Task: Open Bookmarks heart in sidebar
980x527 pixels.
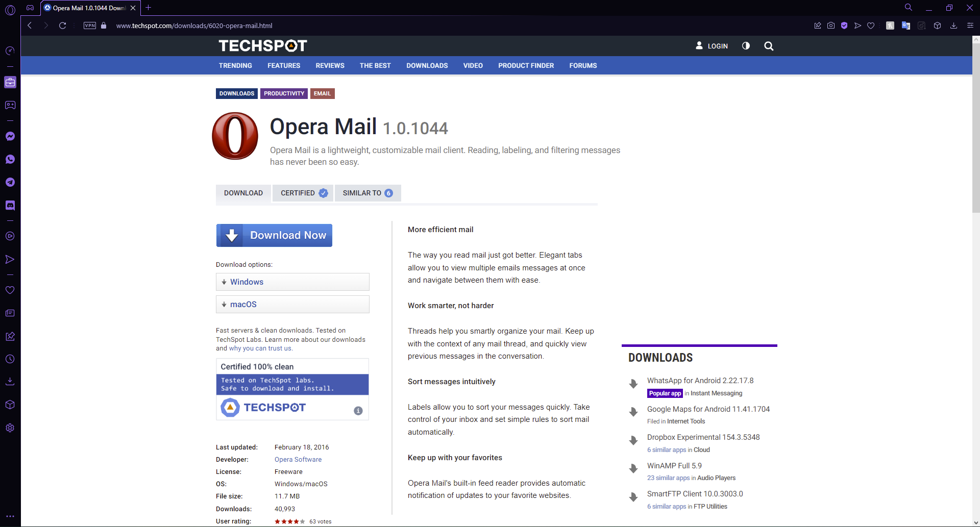Action: (10, 290)
